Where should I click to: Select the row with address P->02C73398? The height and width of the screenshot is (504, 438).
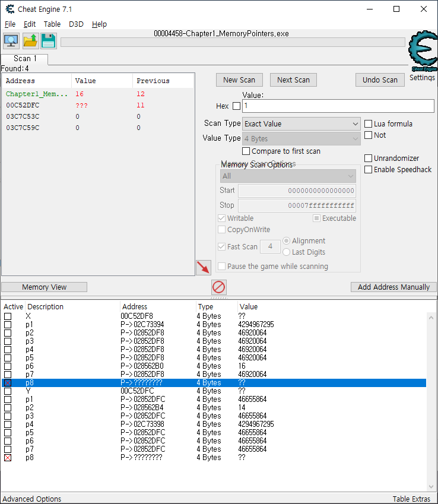[214, 424]
